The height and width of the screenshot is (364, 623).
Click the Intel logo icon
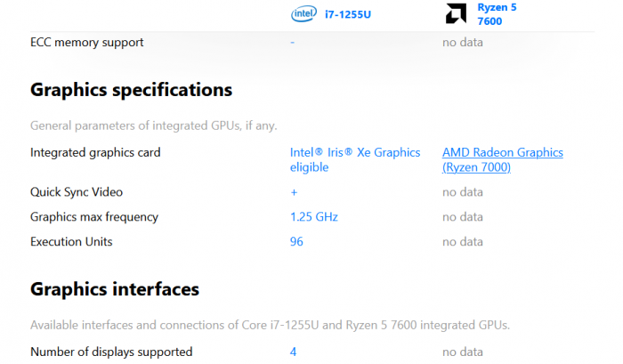tap(303, 13)
